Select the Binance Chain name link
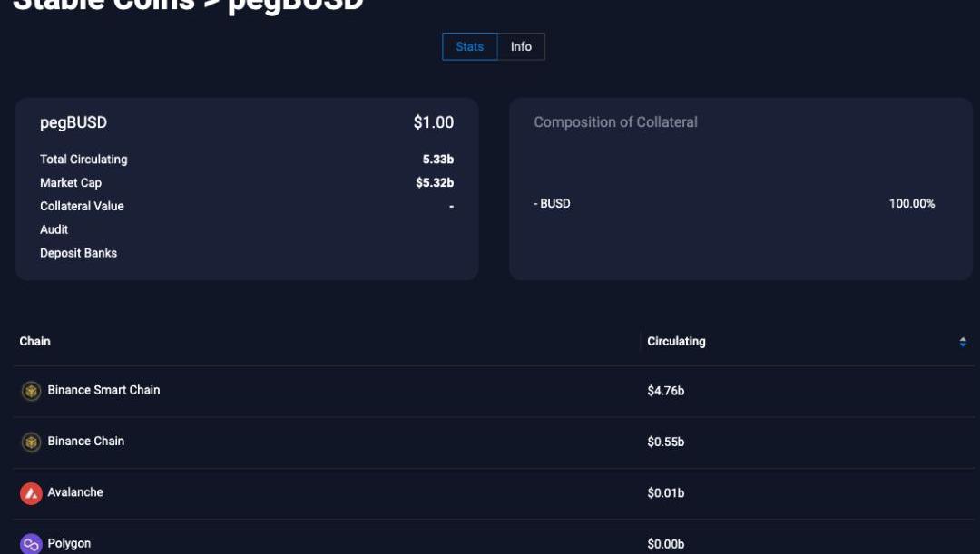The height and width of the screenshot is (554, 980). tap(86, 441)
